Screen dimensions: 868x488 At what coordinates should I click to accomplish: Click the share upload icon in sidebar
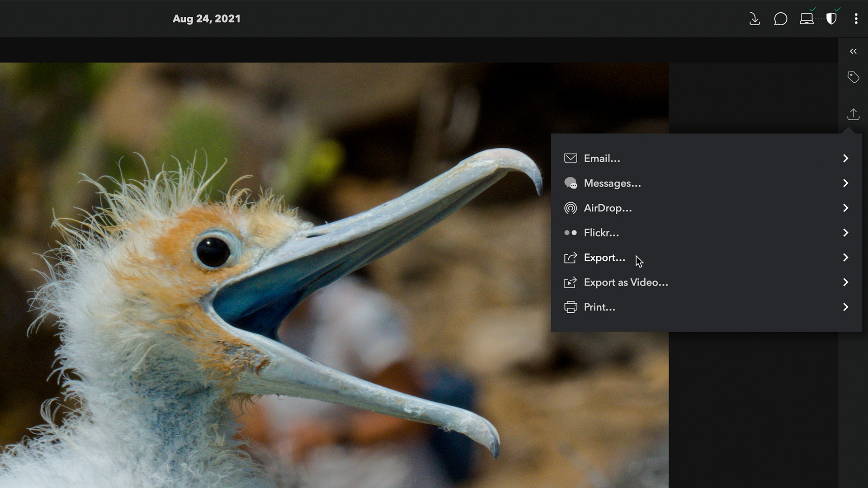coord(853,114)
